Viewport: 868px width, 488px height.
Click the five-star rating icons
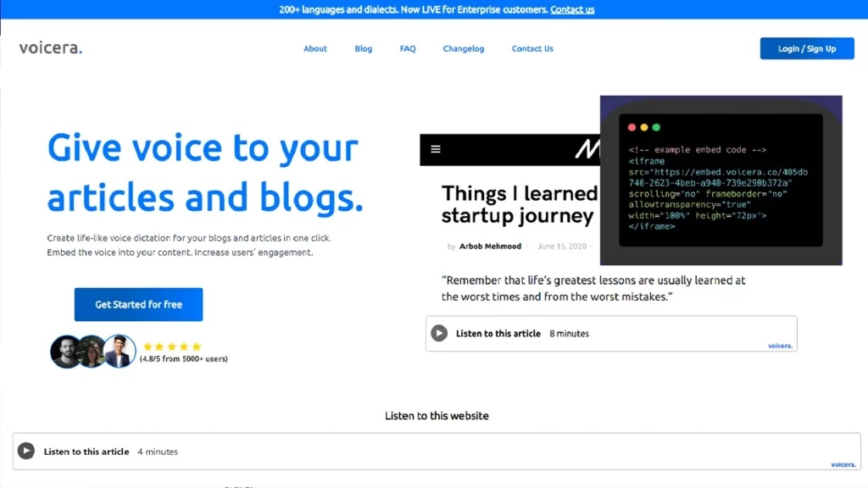pos(172,347)
